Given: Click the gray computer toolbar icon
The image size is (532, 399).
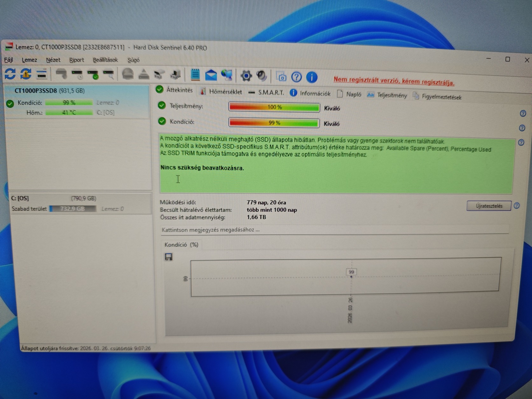Looking at the screenshot, I should (x=175, y=75).
